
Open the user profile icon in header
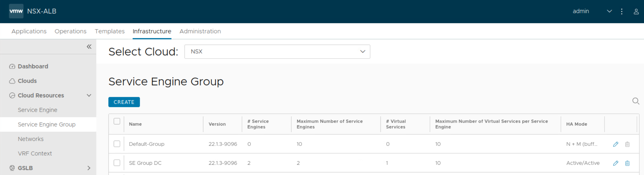[636, 11]
